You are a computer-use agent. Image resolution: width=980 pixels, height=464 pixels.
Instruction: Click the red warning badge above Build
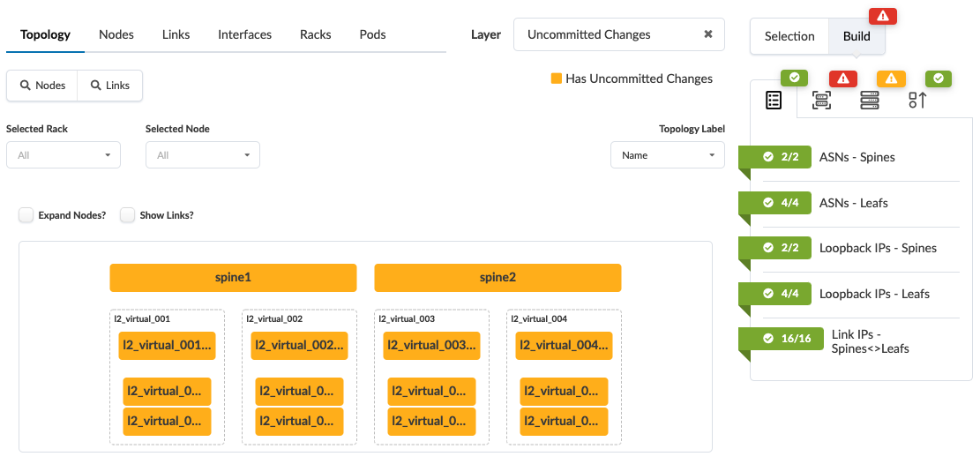[x=883, y=16]
